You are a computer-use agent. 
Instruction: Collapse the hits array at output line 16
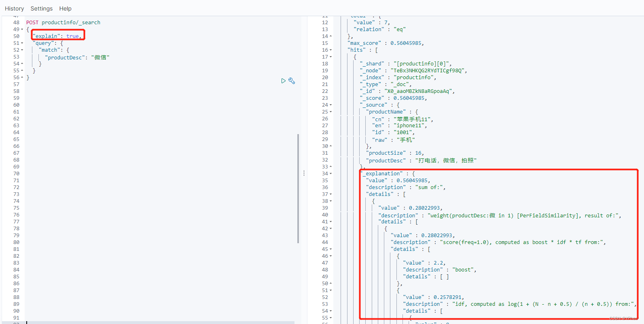point(330,50)
